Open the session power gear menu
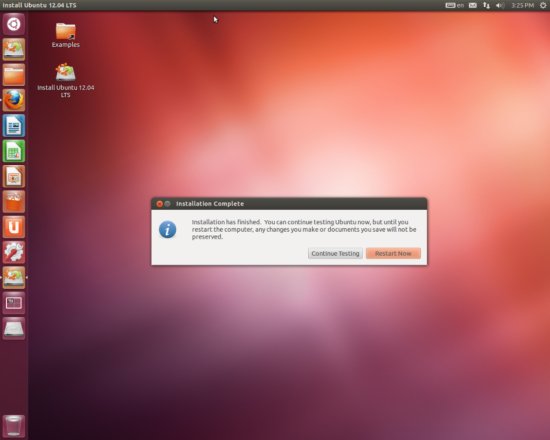 point(543,5)
